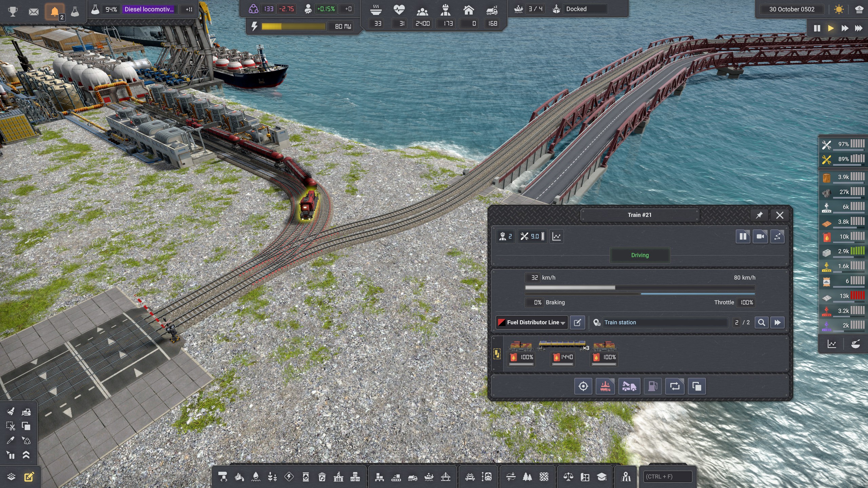Image resolution: width=868 pixels, height=488 pixels.
Task: Open the forestry trees build menu
Action: pos(527,477)
